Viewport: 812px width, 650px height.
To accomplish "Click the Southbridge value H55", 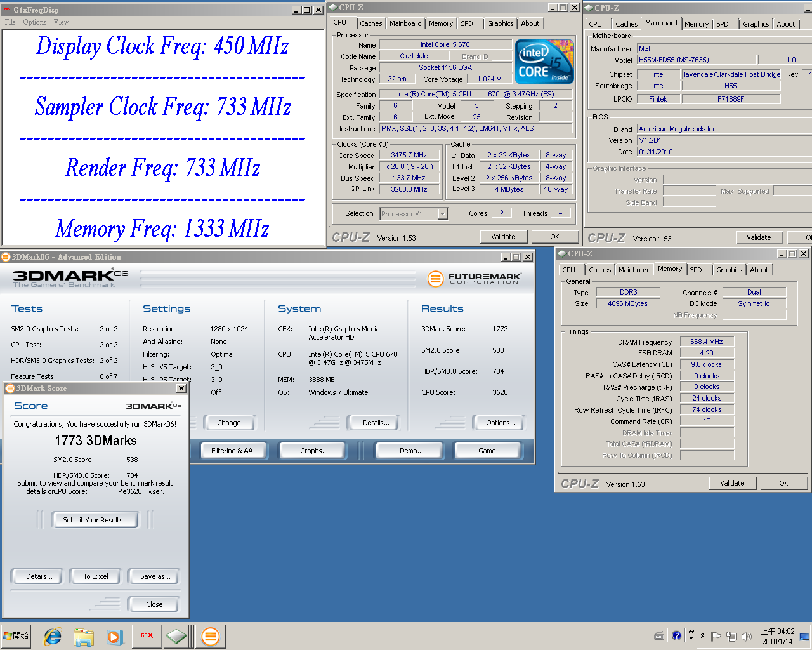I will [731, 86].
